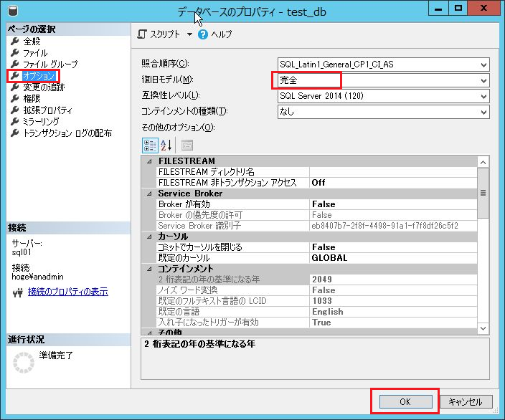This screenshot has height=420, width=505.
Task: Open the 全般 page
Action: coord(32,42)
